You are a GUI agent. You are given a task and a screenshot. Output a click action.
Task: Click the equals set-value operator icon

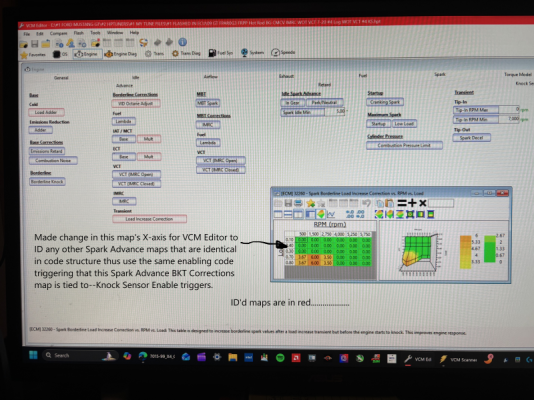[x=402, y=203]
